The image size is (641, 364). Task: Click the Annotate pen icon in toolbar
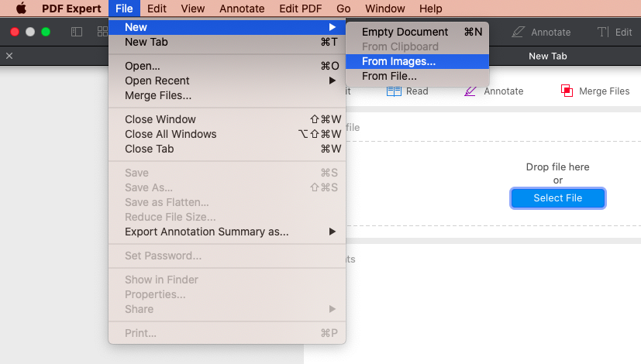point(518,32)
